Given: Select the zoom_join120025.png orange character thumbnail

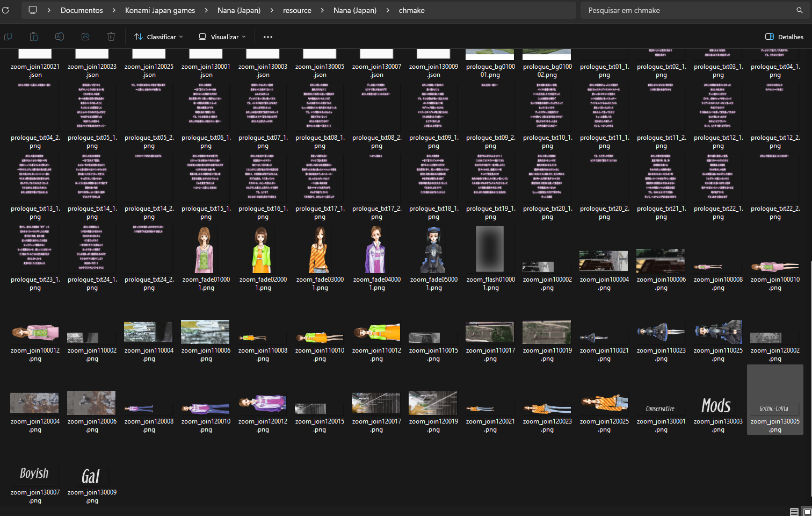Looking at the screenshot, I should coord(604,403).
